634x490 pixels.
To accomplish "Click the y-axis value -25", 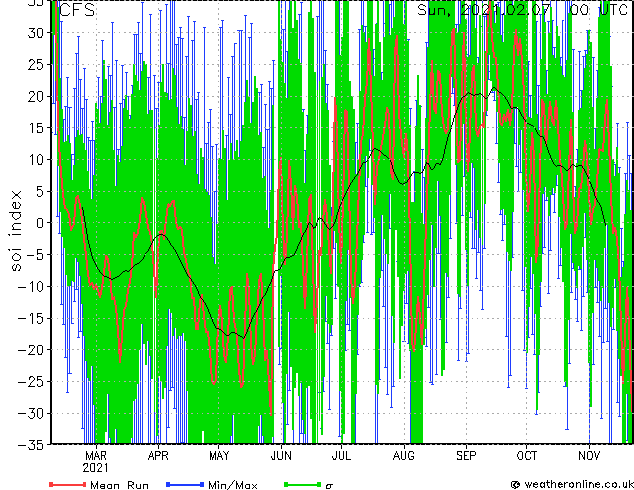I will coord(32,381).
